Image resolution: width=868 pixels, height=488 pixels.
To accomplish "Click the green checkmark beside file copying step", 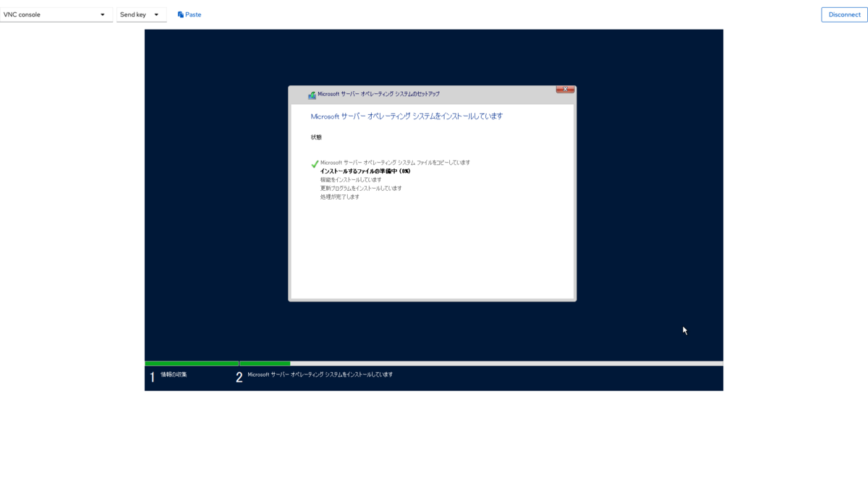I will [315, 164].
